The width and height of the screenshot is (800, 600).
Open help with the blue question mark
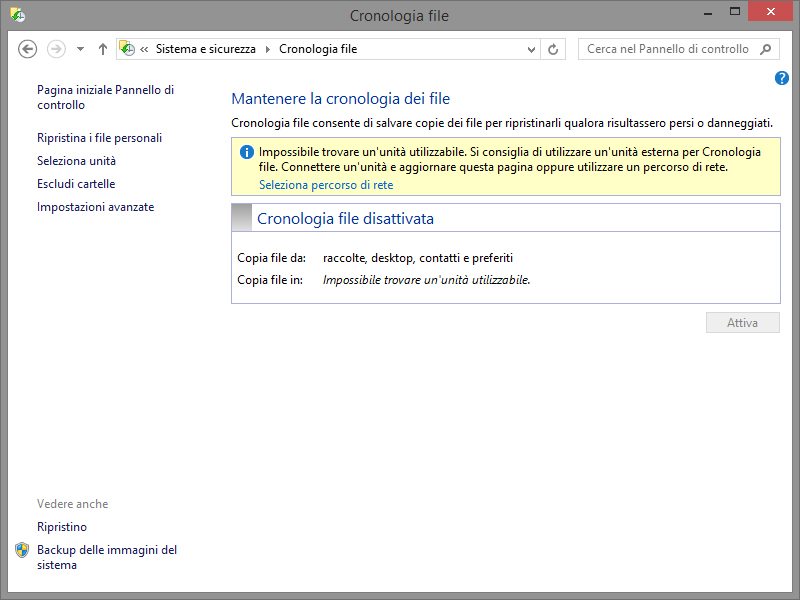(782, 78)
